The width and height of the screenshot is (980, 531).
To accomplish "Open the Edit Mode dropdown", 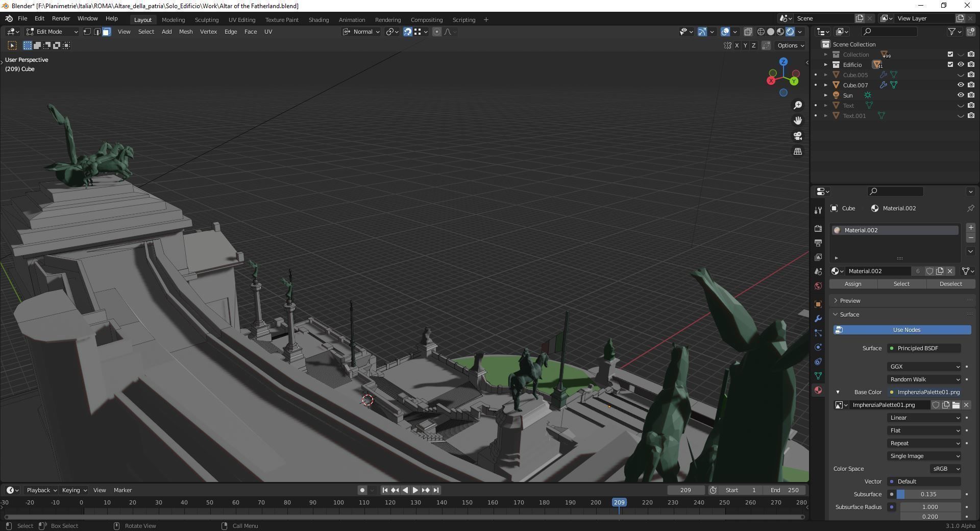I will (53, 32).
